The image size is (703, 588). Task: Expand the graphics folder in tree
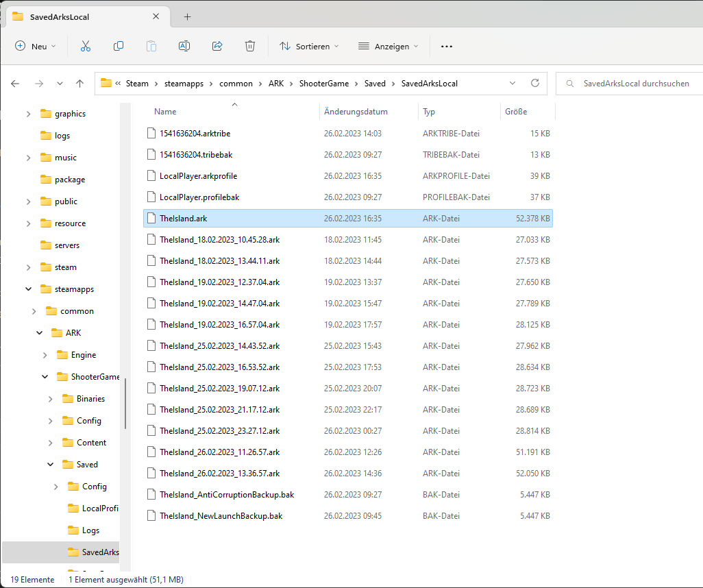pos(28,114)
